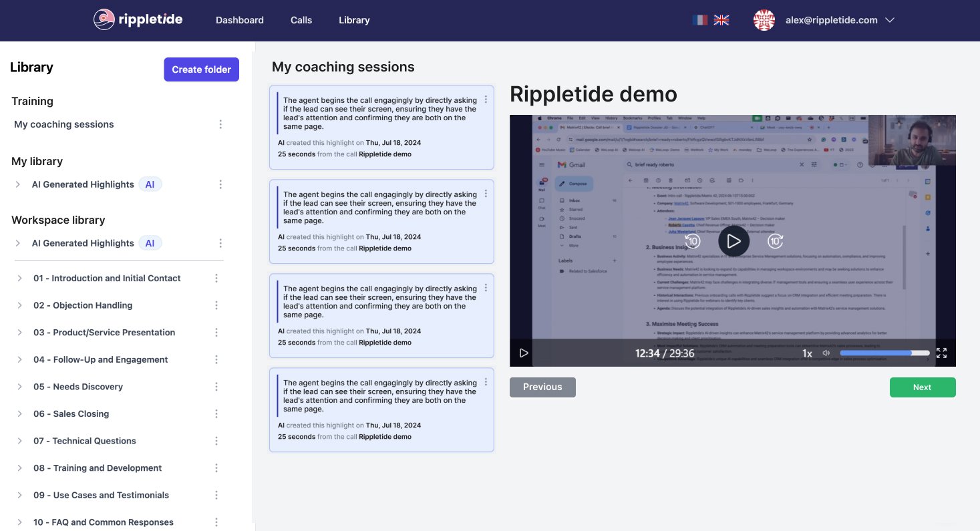Viewport: 980px width, 531px height.
Task: Skip the video forward 10 seconds
Action: pos(775,241)
